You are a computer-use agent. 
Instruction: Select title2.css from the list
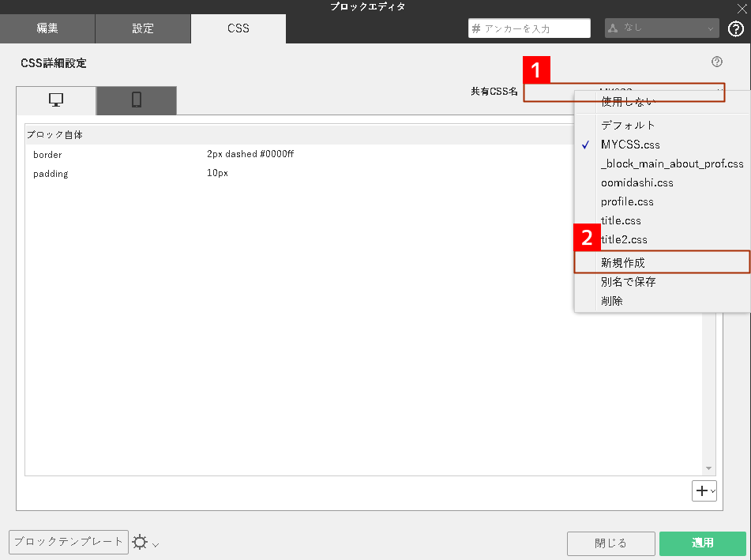click(663, 239)
